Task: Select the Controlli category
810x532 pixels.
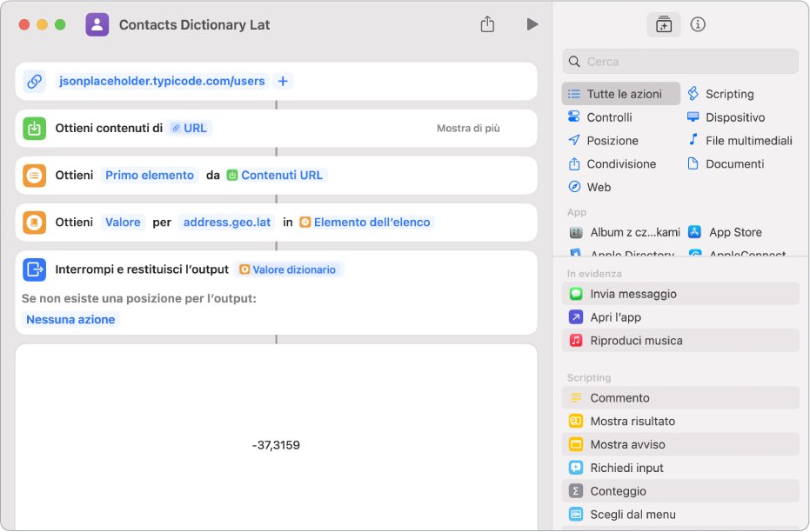Action: click(609, 117)
